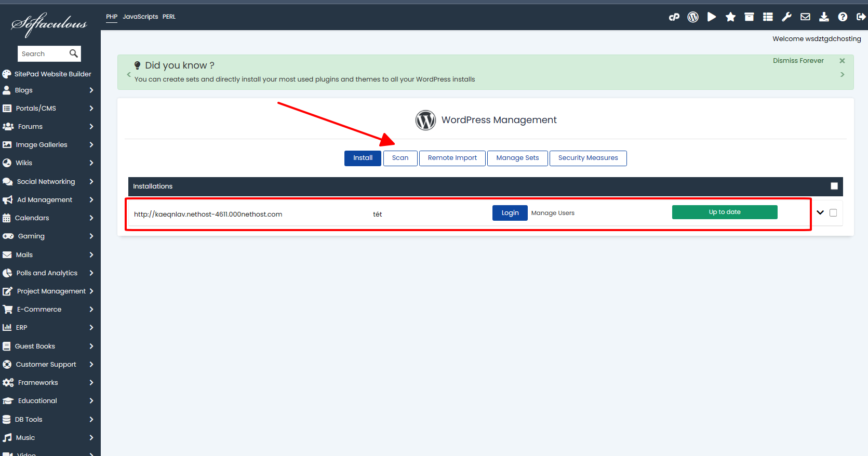868x456 pixels.
Task: Click the search magnifier icon
Action: point(74,53)
